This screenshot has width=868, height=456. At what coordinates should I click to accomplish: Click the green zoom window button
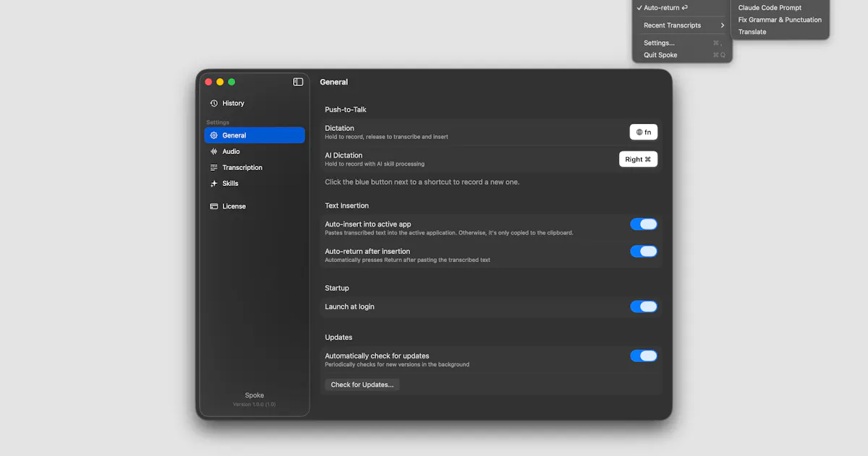point(231,82)
